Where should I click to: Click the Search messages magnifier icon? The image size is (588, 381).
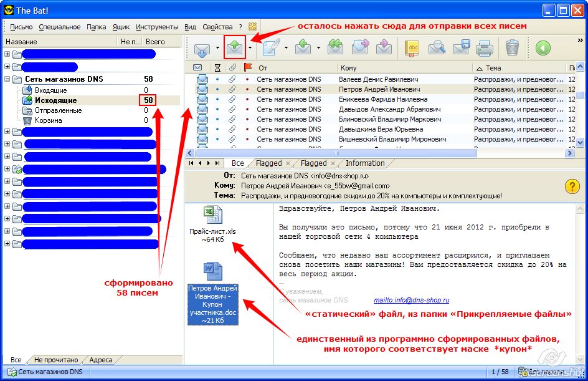coord(437,47)
